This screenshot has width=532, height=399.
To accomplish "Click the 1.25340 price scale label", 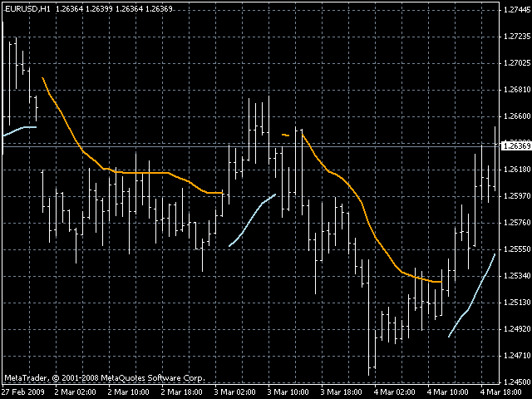I will (x=517, y=276).
